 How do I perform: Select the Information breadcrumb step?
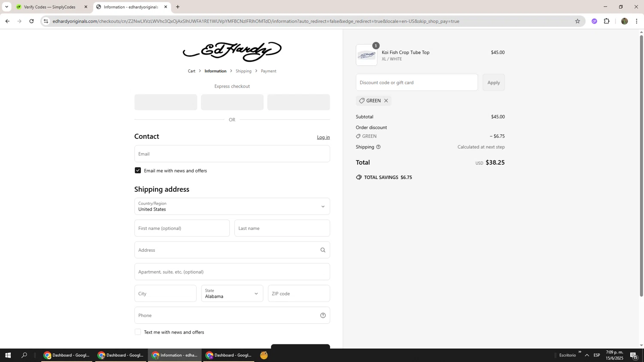click(216, 71)
